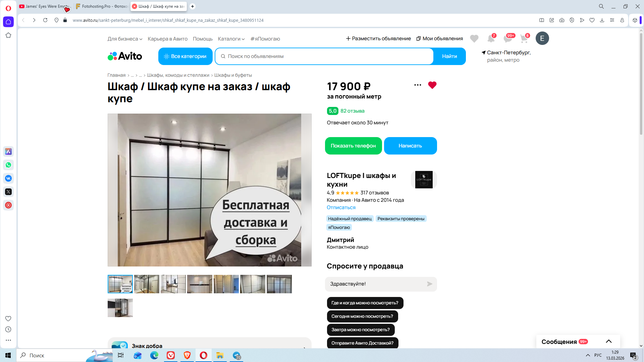
Task: Open WhatsApp in Opera sidebar
Action: click(8, 165)
